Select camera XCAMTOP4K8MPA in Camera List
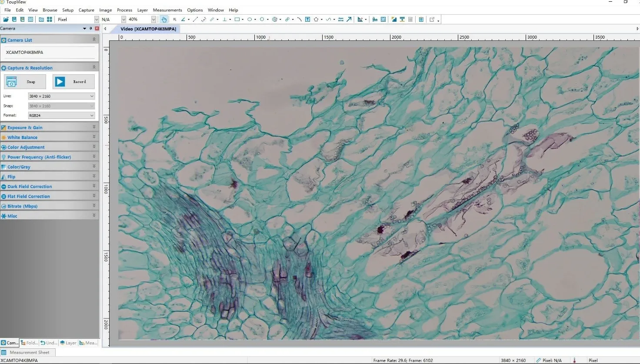640x364 pixels. coord(25,53)
